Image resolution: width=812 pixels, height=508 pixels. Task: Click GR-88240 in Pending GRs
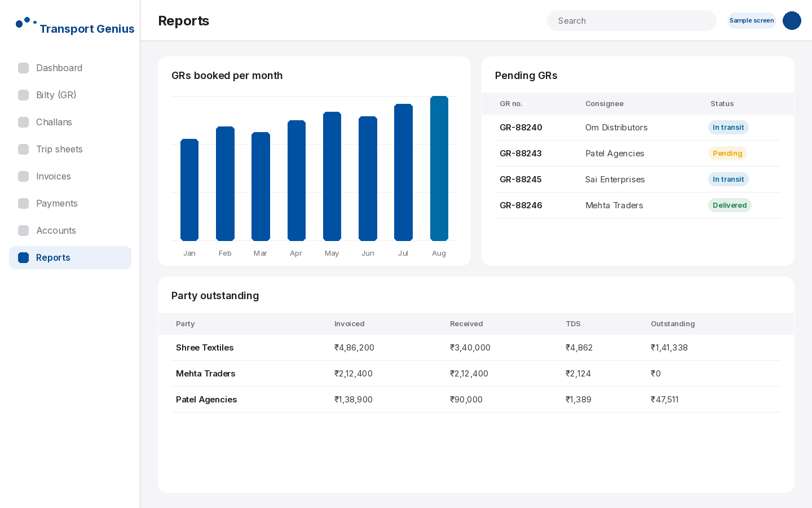521,128
